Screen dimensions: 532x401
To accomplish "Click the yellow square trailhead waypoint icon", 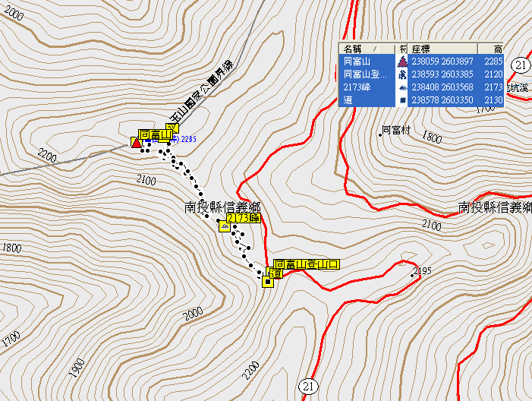I will click(267, 283).
